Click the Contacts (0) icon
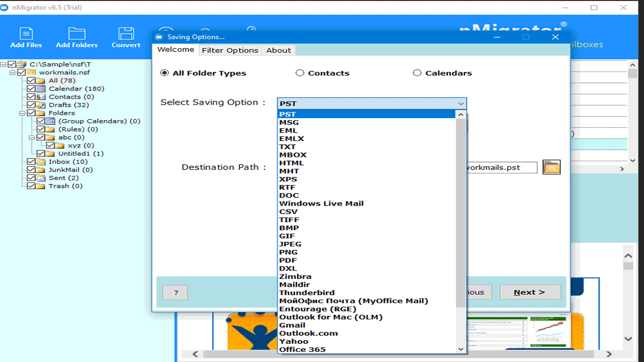644x362 pixels. (x=41, y=97)
